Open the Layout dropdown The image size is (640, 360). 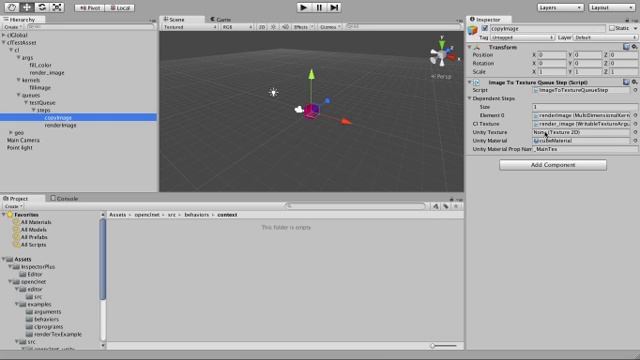[611, 8]
